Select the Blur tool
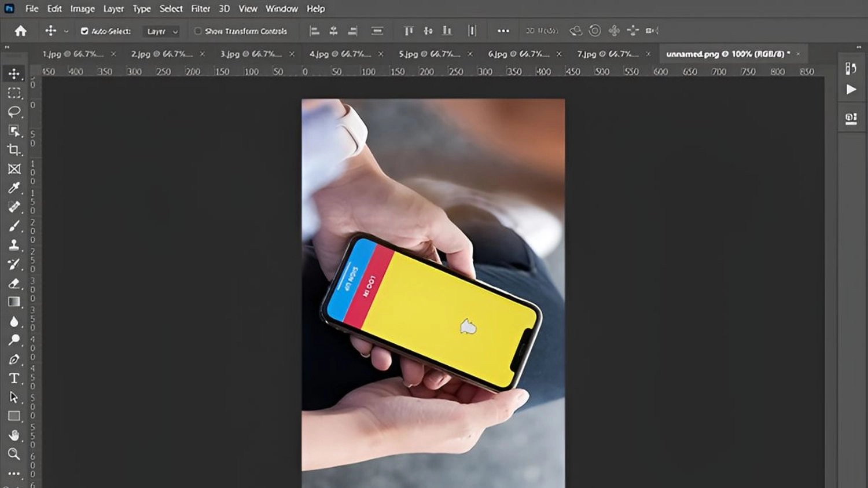Screen dimensions: 868x488 (x=14, y=321)
